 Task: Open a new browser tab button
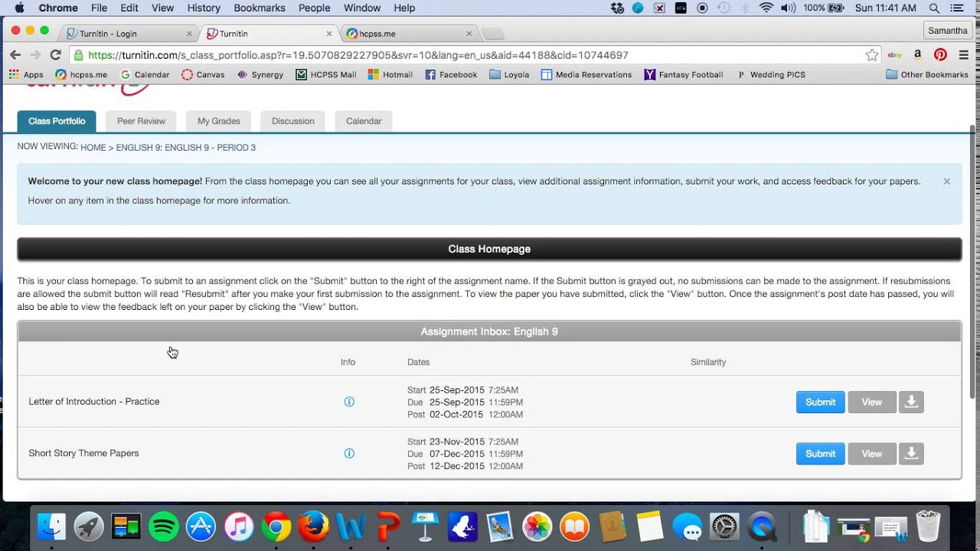coord(493,34)
